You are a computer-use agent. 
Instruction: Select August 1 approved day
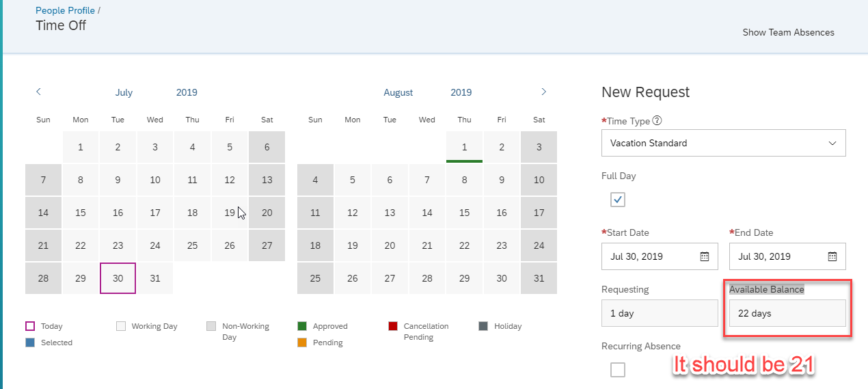464,147
